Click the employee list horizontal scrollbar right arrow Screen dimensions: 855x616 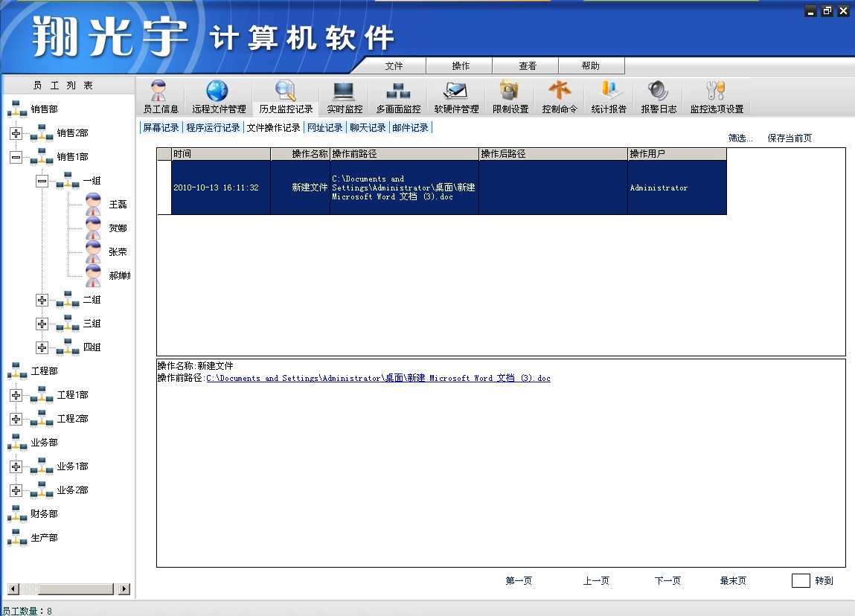point(124,589)
